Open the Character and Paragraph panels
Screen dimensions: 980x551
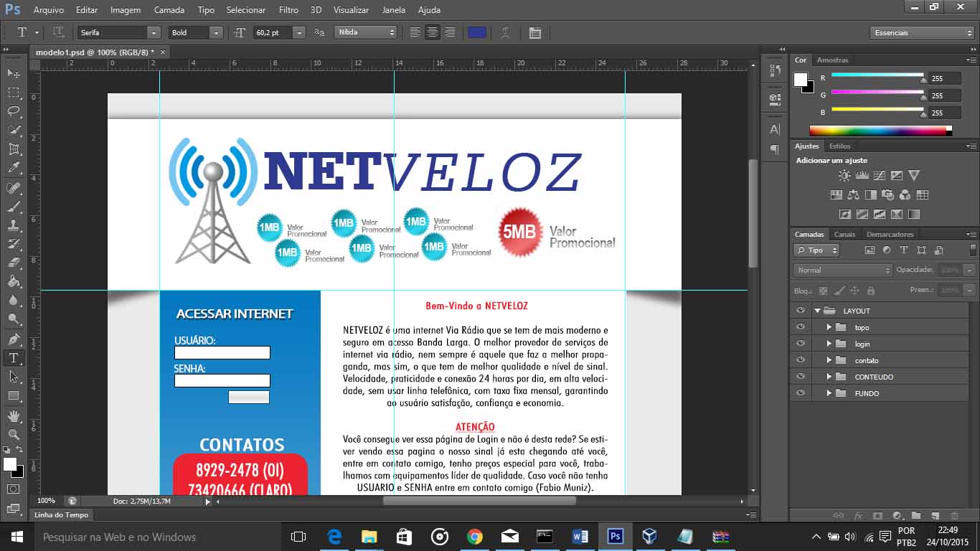534,32
